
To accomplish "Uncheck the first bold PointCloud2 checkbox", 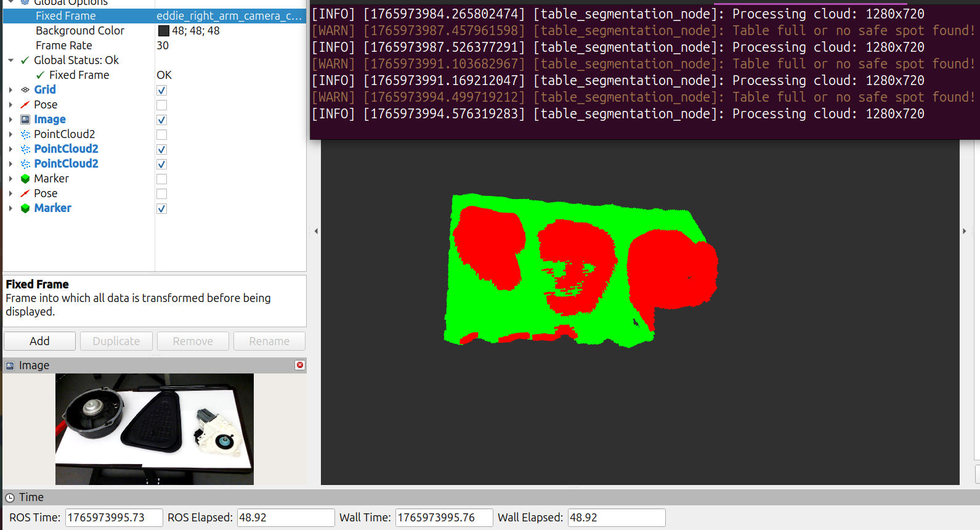I will (162, 150).
